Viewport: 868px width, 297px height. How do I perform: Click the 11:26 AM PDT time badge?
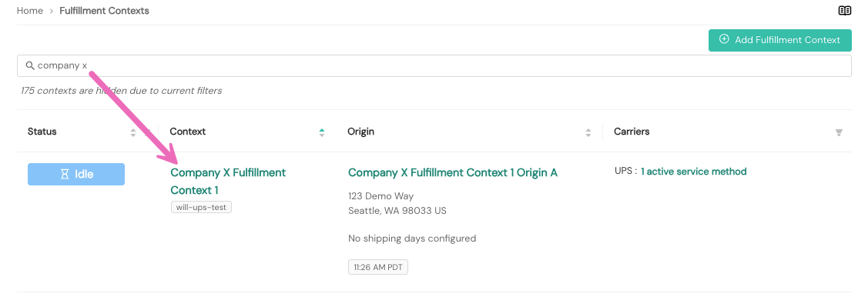(x=378, y=267)
